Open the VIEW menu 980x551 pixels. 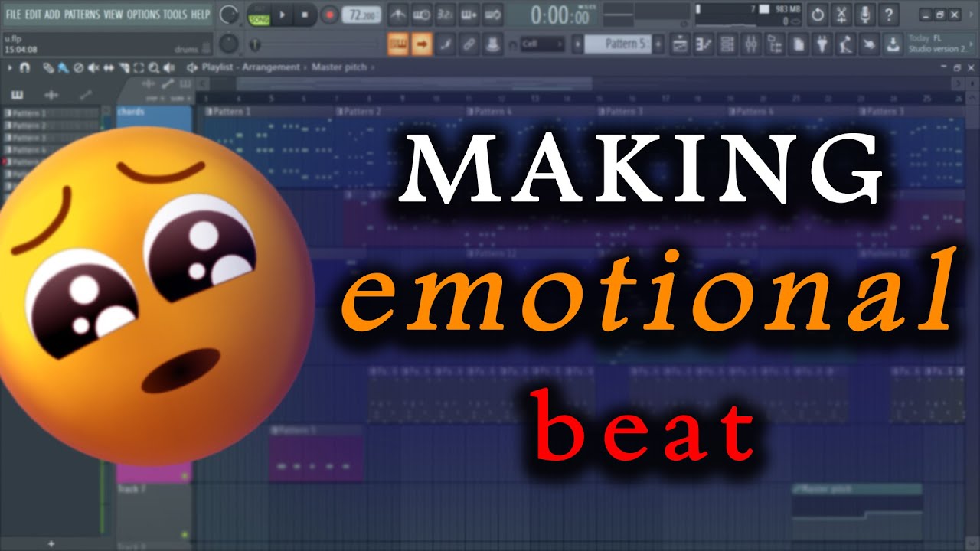(x=113, y=15)
